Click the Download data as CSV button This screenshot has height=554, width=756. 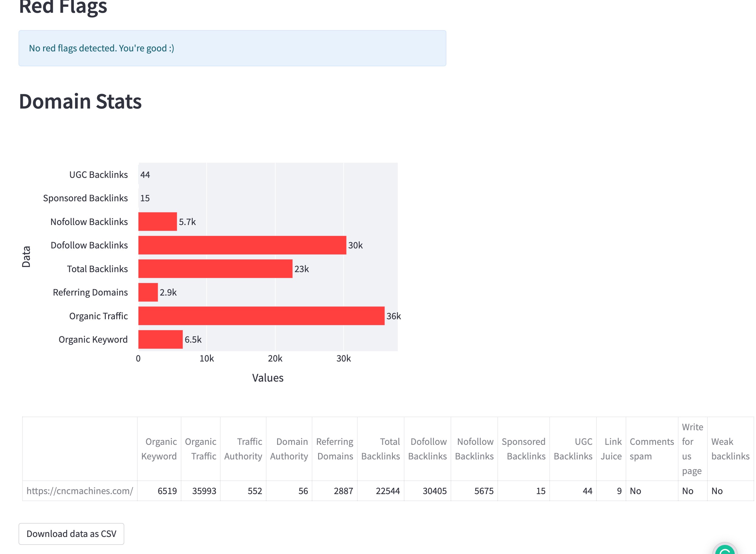point(71,534)
